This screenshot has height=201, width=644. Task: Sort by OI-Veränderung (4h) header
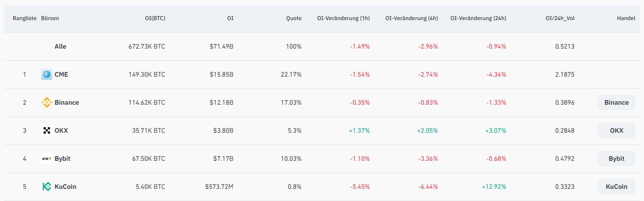[x=412, y=18]
